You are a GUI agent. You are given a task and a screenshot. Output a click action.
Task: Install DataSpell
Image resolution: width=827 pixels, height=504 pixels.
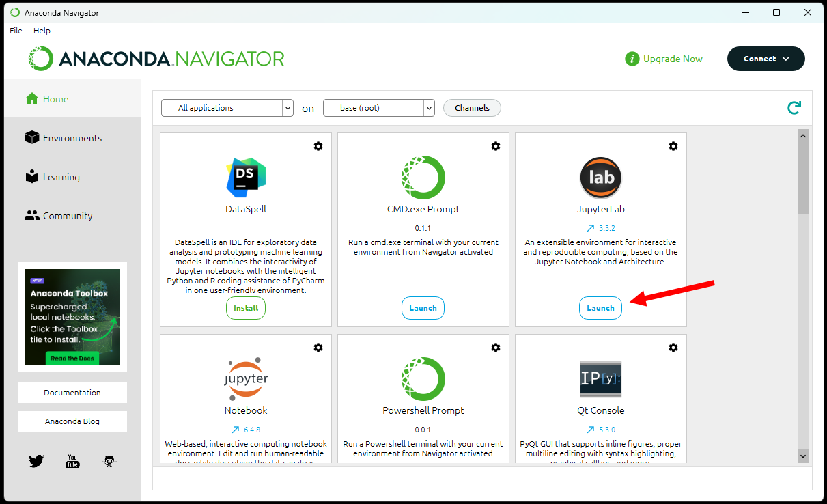click(x=246, y=308)
